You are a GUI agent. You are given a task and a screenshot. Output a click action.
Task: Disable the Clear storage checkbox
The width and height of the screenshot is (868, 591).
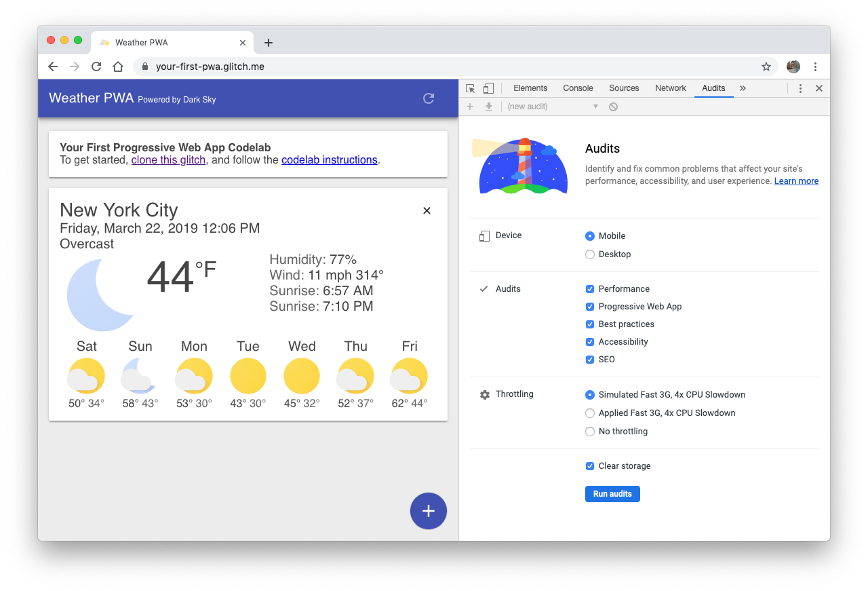[590, 466]
